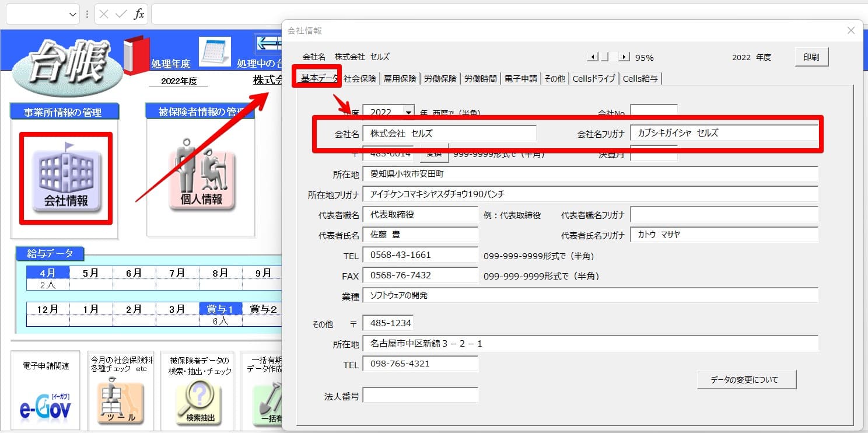Click the formula bar confirm checkmark
Screen dimensions: 868x433
[121, 15]
